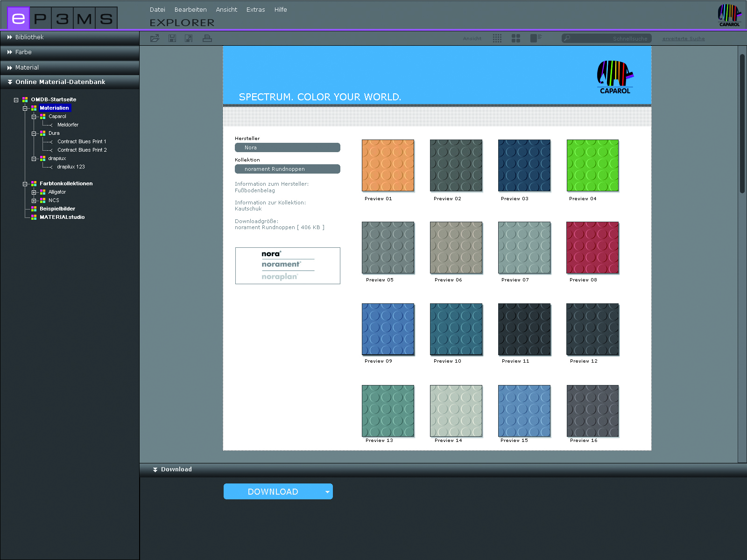Switch to small grid view icon
Viewport: 747px width, 560px height.
[497, 38]
